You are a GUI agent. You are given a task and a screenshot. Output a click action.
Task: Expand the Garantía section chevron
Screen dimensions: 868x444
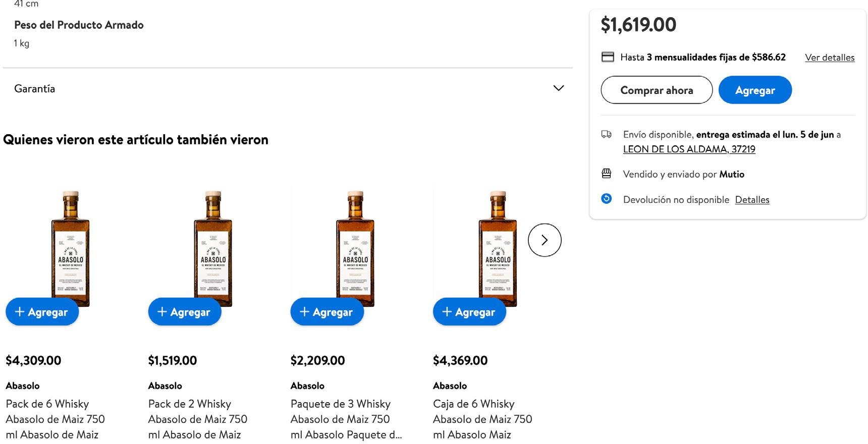[x=558, y=88]
